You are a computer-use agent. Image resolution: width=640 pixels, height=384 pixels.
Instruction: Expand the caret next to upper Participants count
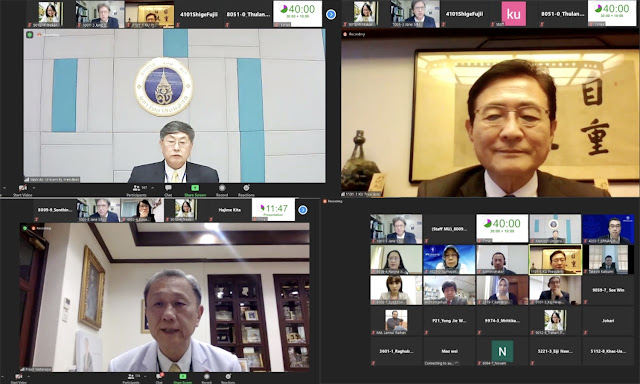(153, 188)
